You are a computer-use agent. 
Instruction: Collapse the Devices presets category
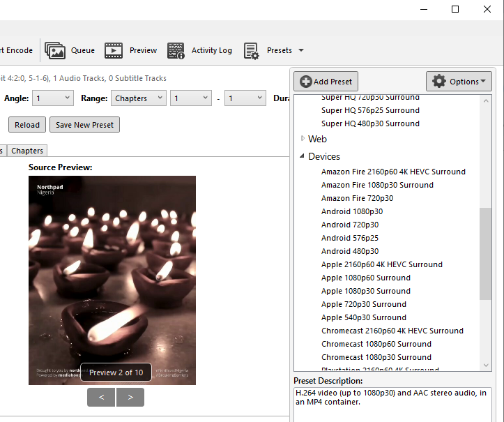point(302,156)
